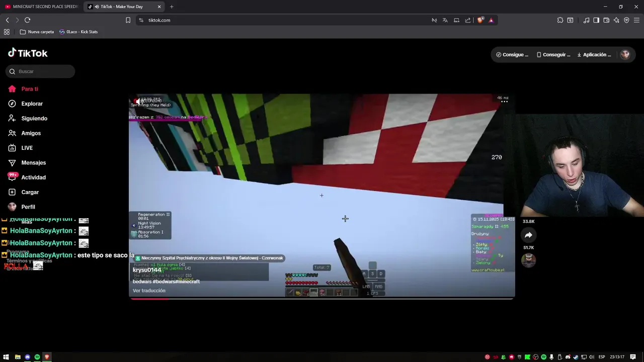Click the Consigue... button in TikTok header
Image resolution: width=644 pixels, height=362 pixels.
point(512,54)
